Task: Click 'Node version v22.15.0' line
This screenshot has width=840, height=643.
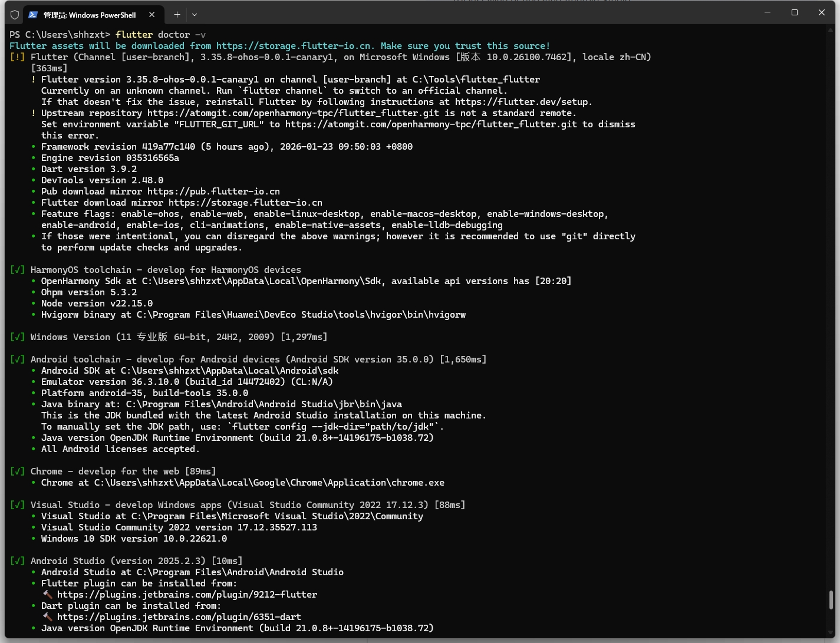Action: [97, 304]
